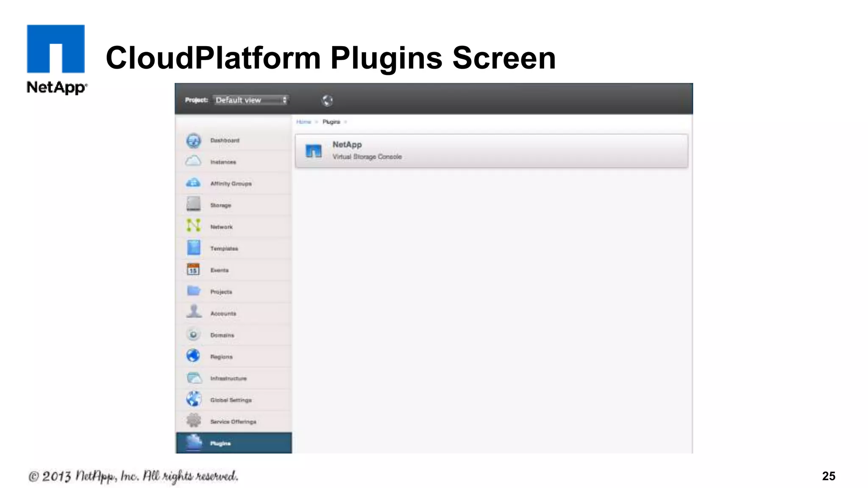This screenshot has height=488, width=868.
Task: Click the Virtual Storage Console description
Action: pos(367,157)
